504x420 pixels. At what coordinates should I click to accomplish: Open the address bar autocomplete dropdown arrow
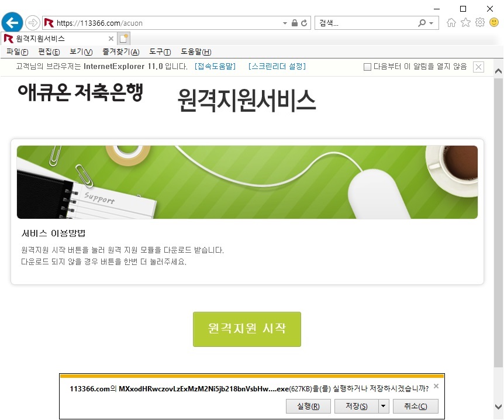coord(285,23)
